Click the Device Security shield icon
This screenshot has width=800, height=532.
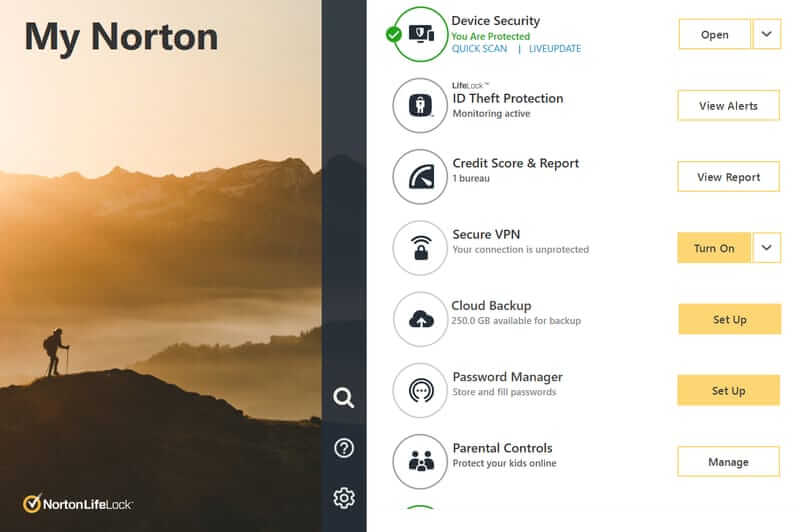coord(420,34)
